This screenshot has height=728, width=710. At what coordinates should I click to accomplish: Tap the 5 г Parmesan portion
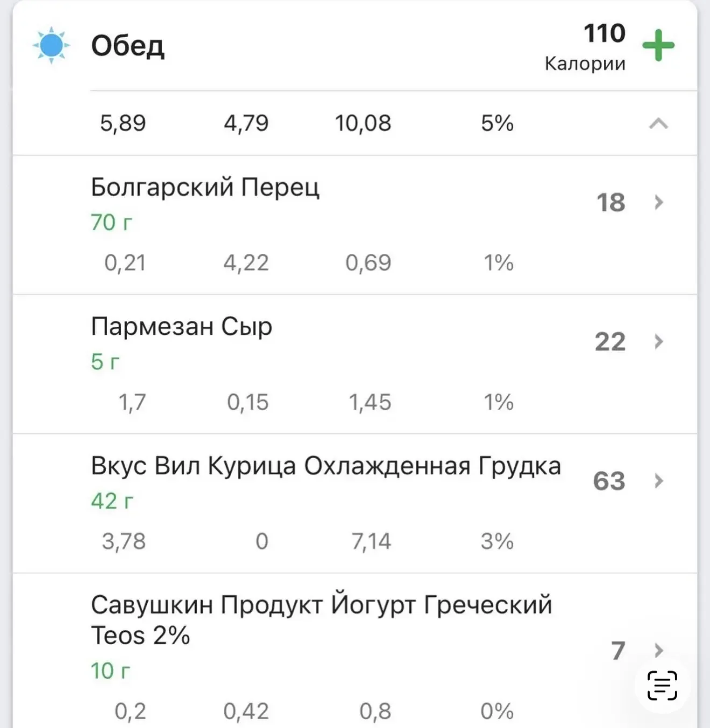(104, 361)
